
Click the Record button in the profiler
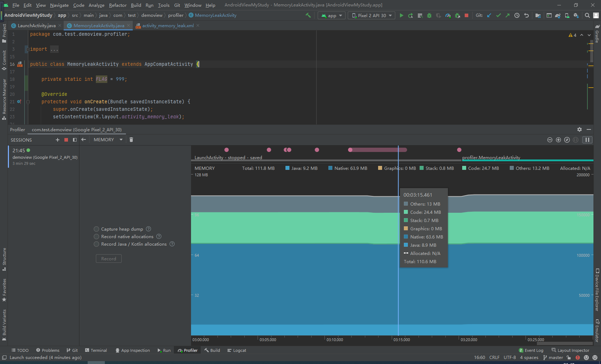(108, 258)
